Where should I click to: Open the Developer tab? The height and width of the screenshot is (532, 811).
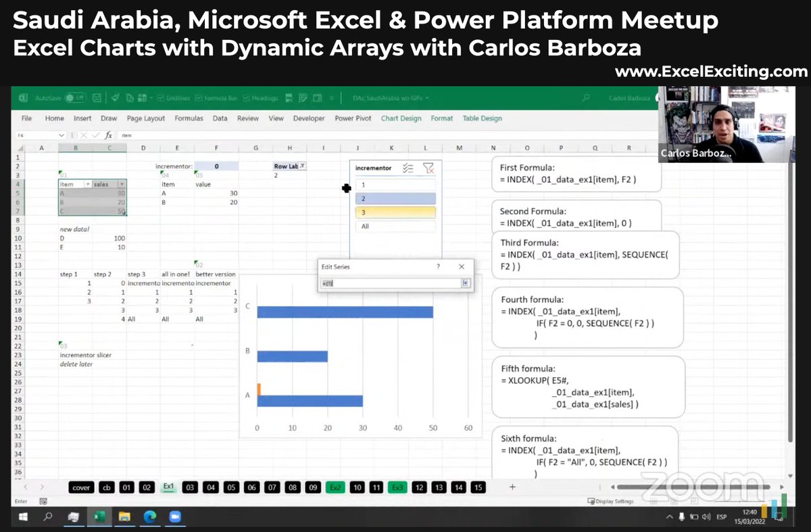coord(309,118)
